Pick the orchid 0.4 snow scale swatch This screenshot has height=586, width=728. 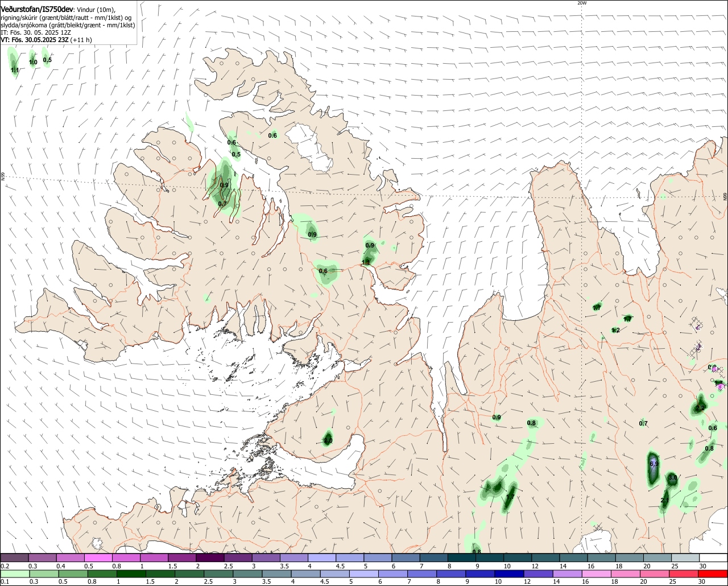[x=70, y=558]
